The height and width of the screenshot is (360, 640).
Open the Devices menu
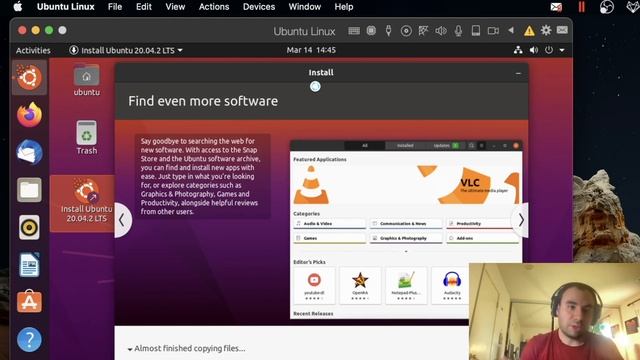tap(259, 7)
